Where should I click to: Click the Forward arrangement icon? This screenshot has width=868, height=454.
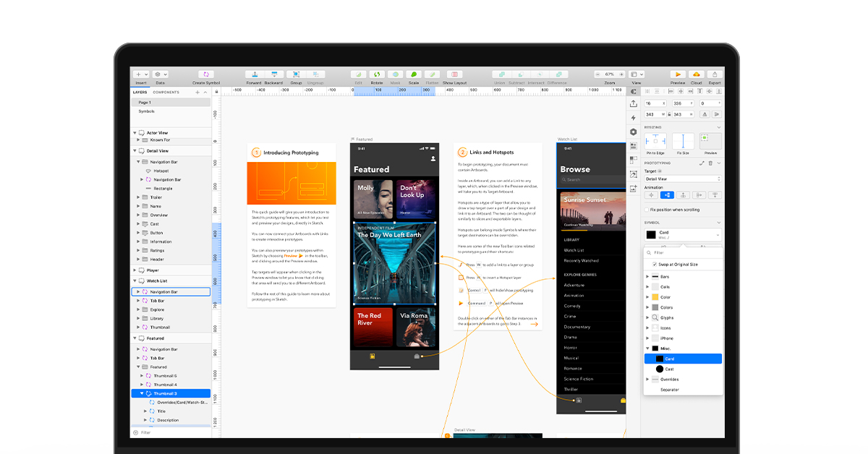(253, 74)
